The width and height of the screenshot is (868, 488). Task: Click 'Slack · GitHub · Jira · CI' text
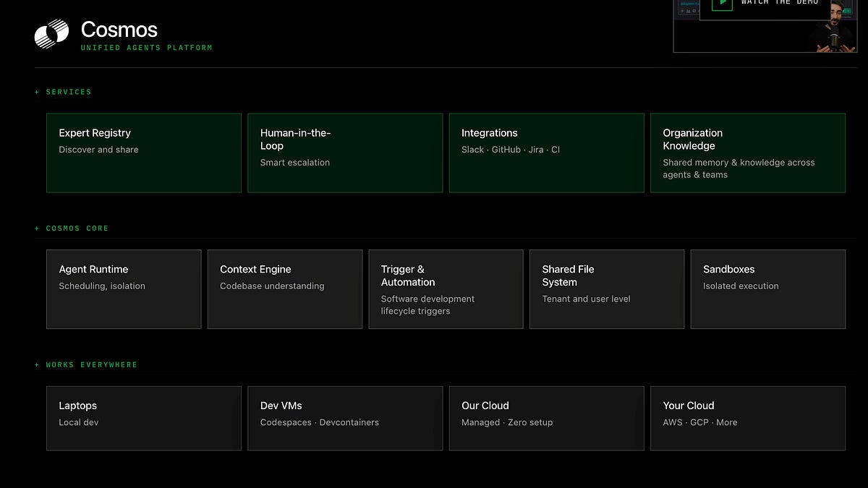coord(511,150)
